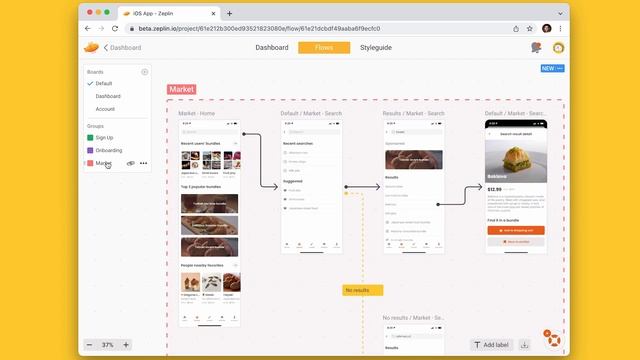
Task: Click the share page icon in address bar
Action: pos(516,29)
